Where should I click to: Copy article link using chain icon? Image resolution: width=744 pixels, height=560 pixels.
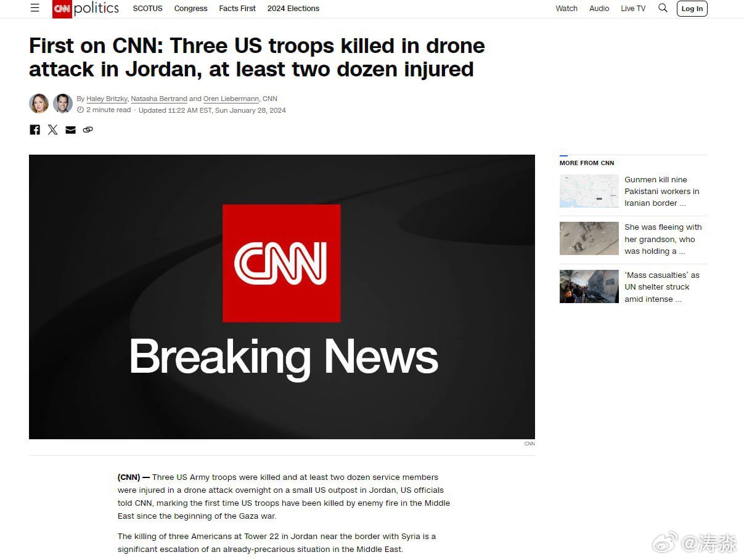[88, 129]
